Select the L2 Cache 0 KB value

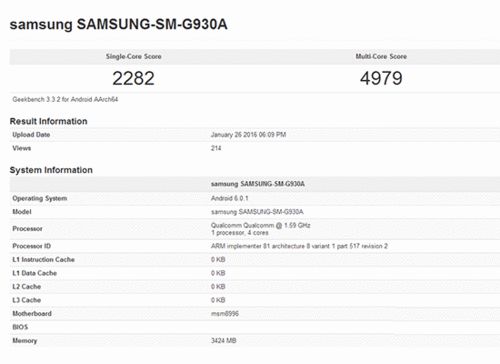point(218,287)
